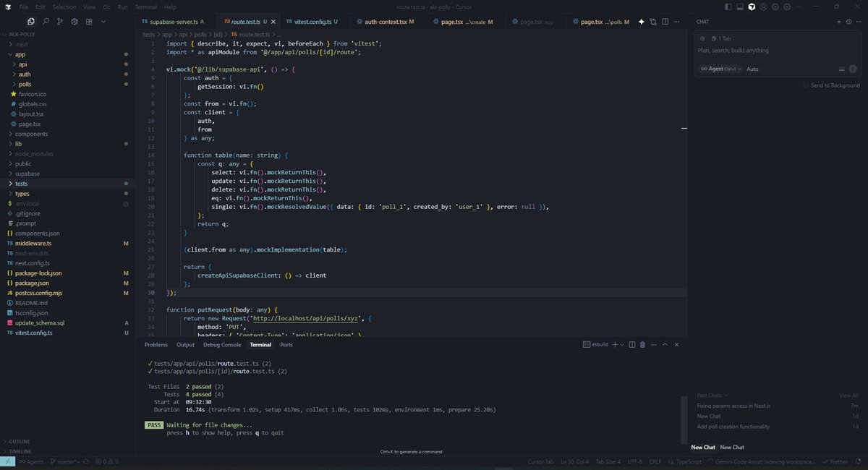Click the Prettier status bar item

(x=834, y=461)
